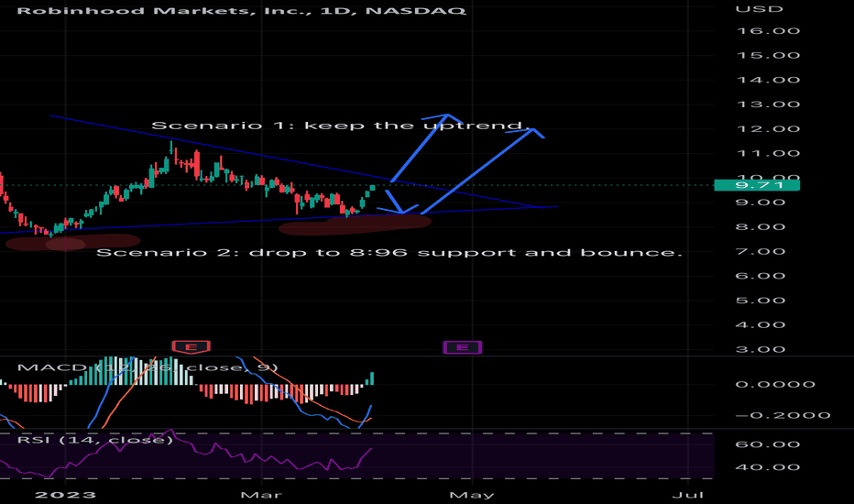The image size is (854, 504).
Task: Click the May time axis label
Action: (472, 495)
